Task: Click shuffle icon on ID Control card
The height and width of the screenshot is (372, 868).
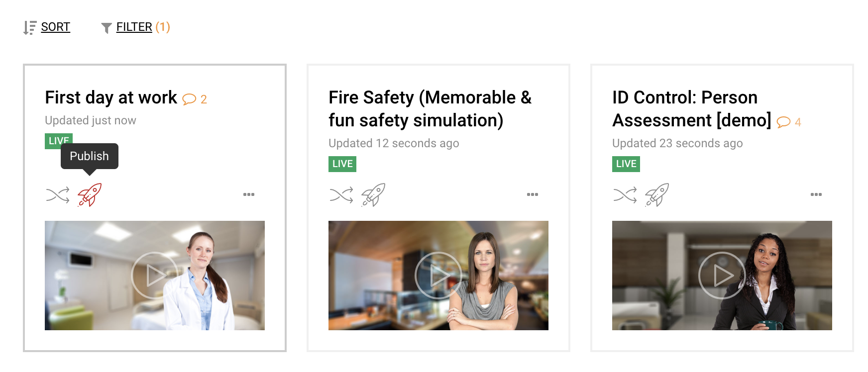Action: click(625, 195)
